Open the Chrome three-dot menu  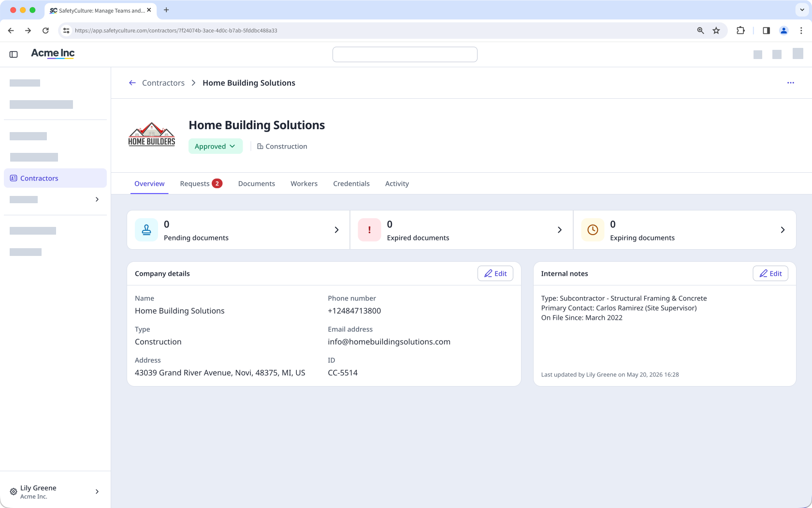[x=801, y=30]
